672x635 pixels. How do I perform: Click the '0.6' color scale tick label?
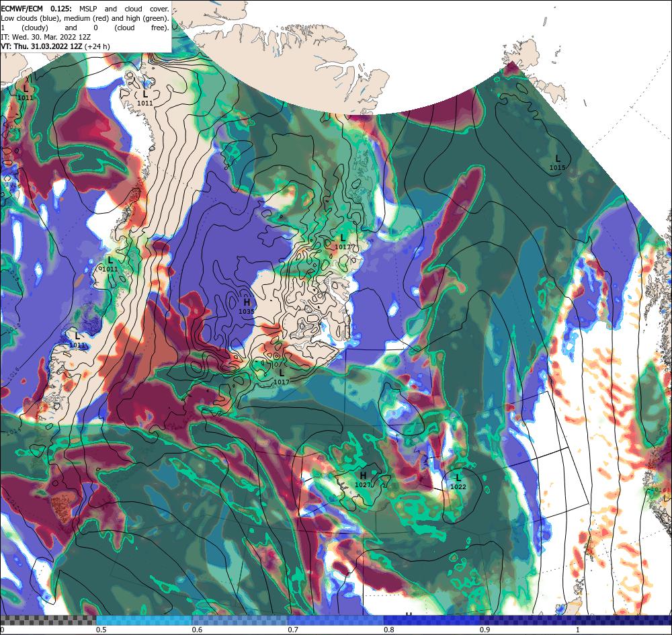[197, 630]
